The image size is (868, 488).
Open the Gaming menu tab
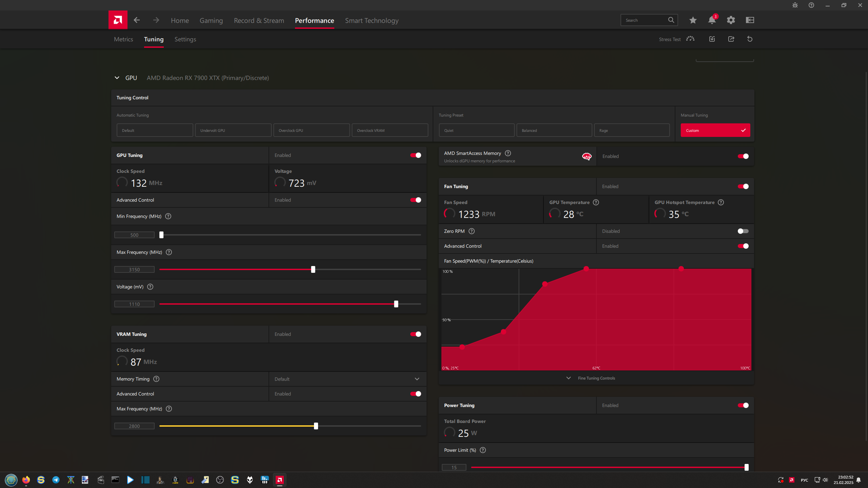211,21
